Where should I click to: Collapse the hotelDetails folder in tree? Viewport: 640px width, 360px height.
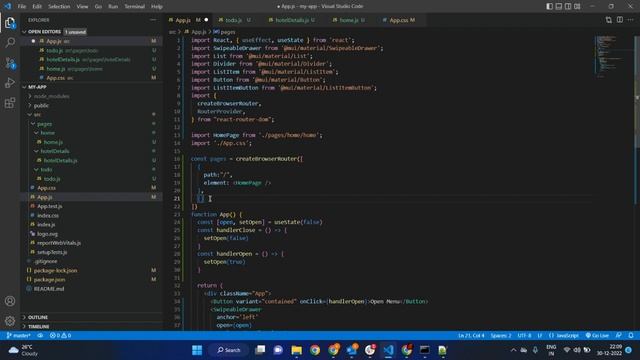55,151
